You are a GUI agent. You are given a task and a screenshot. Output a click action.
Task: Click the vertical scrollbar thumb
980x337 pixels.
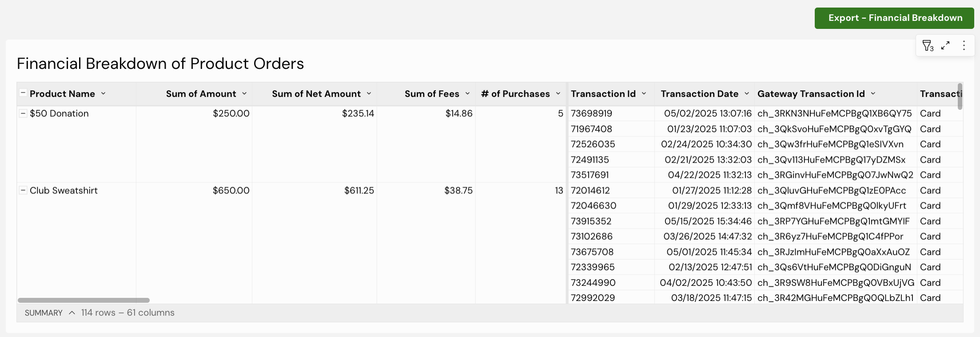pyautogui.click(x=960, y=96)
